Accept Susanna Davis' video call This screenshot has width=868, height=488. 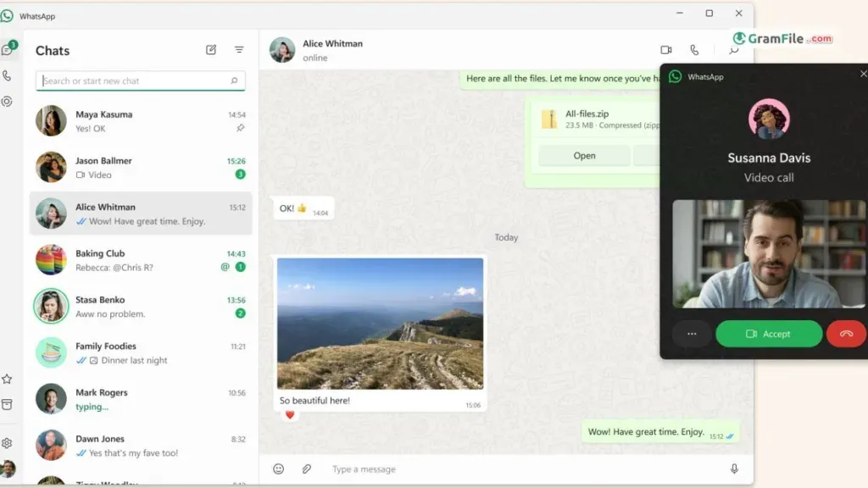coord(769,334)
